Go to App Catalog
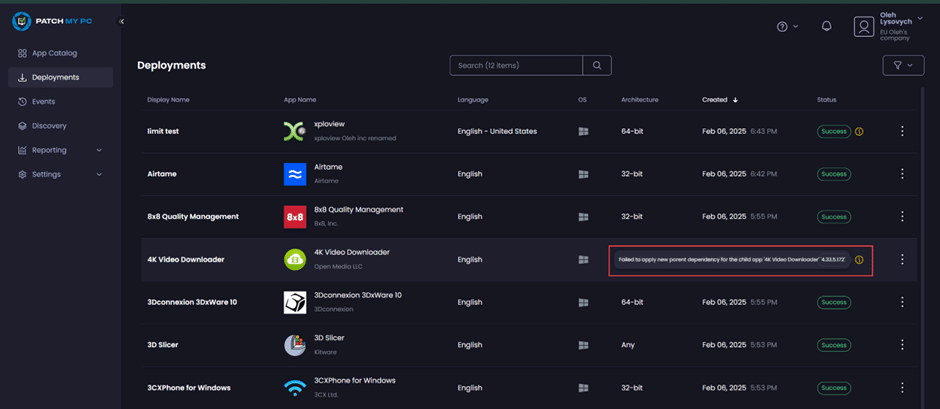This screenshot has height=409, width=940. (54, 53)
